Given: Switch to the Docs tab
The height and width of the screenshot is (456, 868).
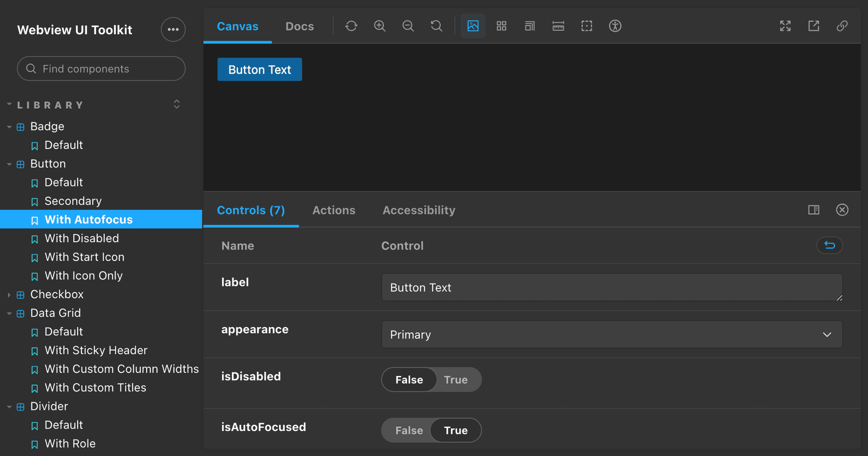Looking at the screenshot, I should [300, 27].
